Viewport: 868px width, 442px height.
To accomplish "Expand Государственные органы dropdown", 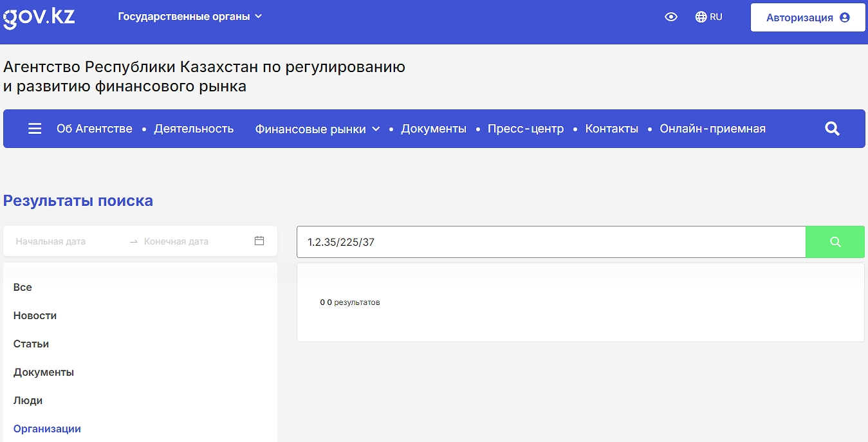I will point(190,17).
